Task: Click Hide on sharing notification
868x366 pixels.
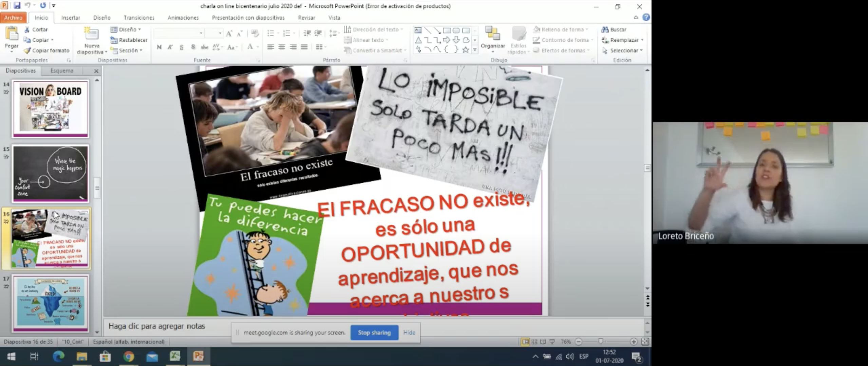Action: (x=409, y=332)
